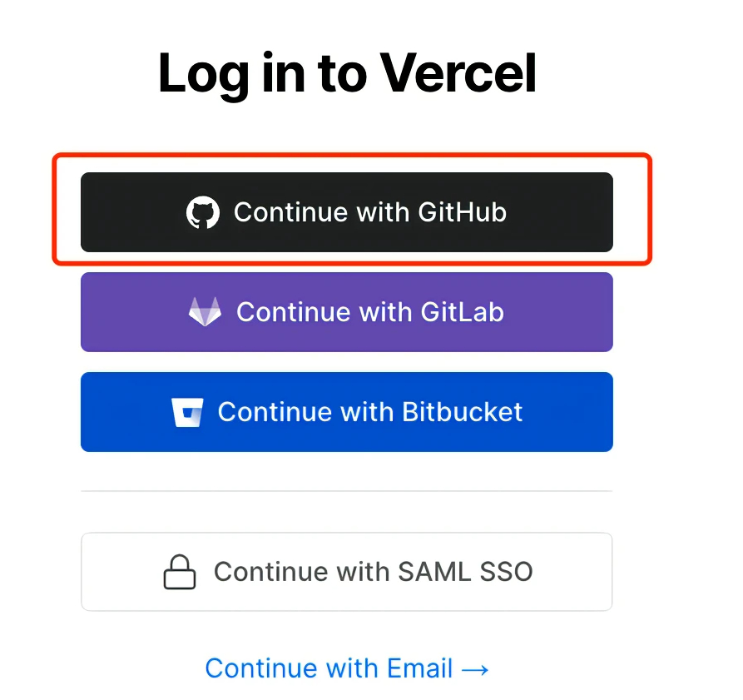Screen dimensions: 743x700
Task: Click the horizontal divider below Bitbucket button
Action: tap(347, 491)
